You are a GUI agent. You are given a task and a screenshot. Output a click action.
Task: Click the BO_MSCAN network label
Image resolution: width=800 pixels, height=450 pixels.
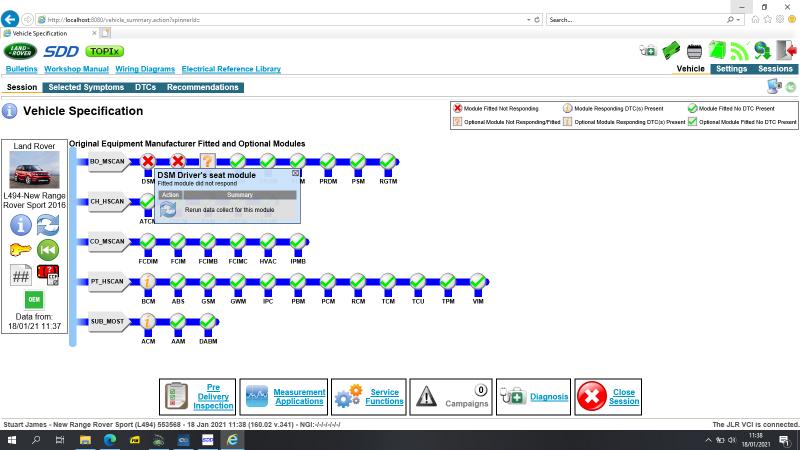pos(107,162)
